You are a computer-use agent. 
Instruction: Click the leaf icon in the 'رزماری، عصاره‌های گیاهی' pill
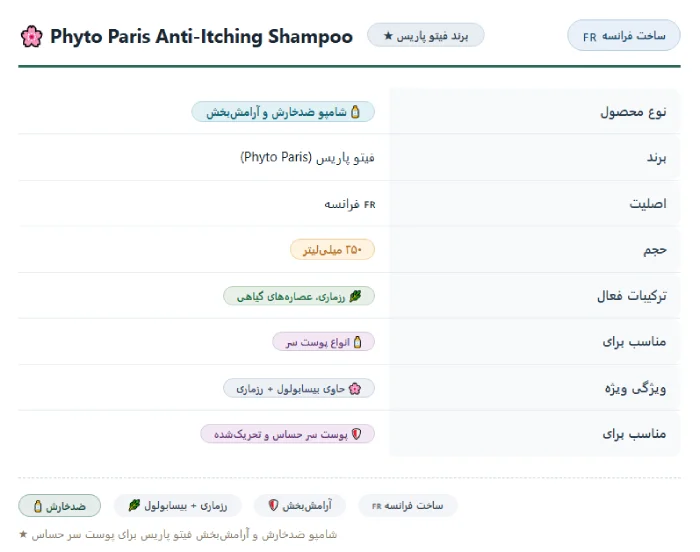click(355, 296)
